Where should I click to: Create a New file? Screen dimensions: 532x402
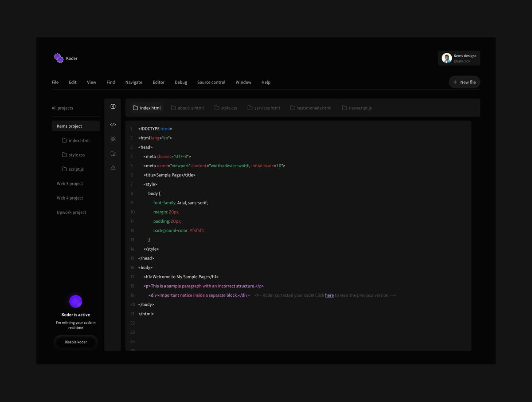click(464, 82)
